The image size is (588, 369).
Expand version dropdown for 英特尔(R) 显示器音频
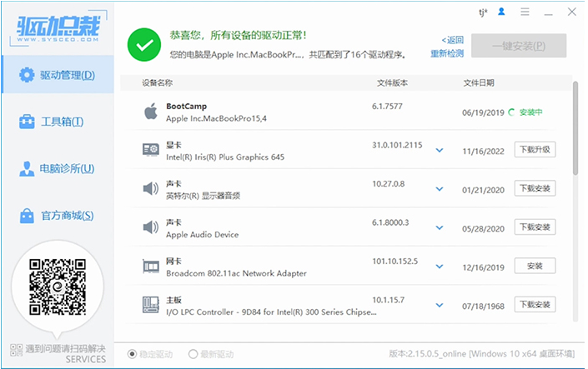(440, 189)
